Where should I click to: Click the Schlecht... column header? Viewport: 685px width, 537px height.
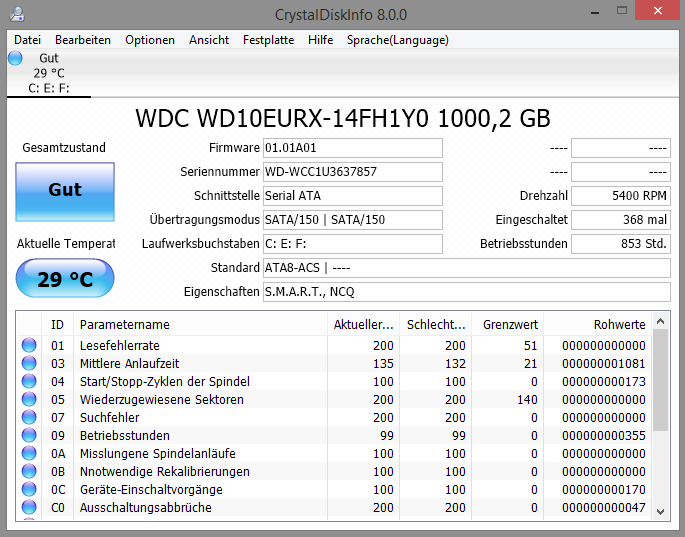[436, 325]
